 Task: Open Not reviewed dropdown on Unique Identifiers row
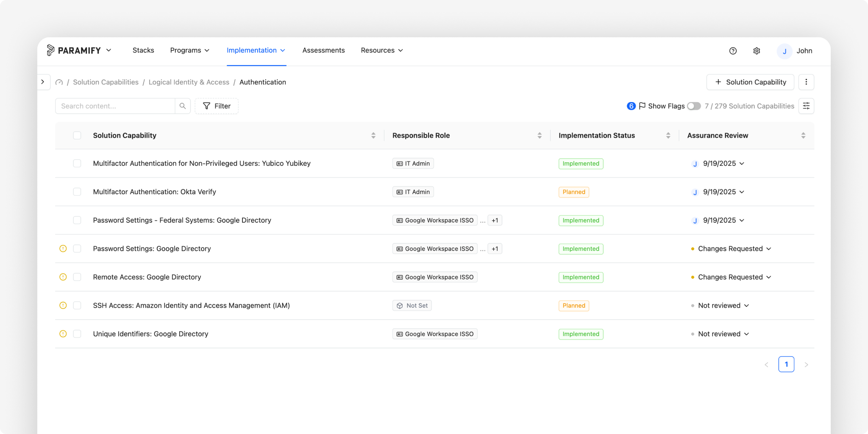click(720, 334)
